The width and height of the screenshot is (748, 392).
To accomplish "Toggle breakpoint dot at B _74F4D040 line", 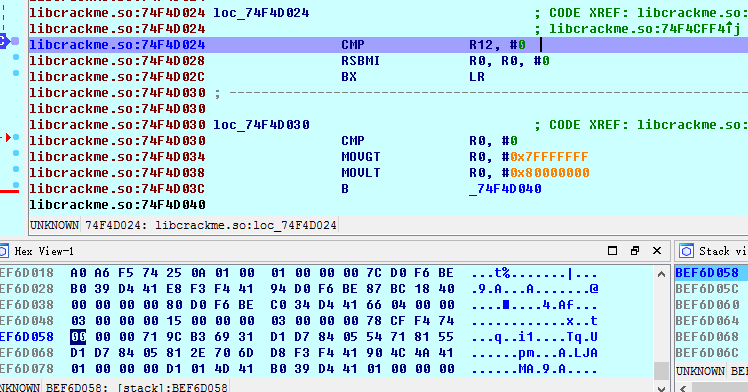I will click(16, 186).
